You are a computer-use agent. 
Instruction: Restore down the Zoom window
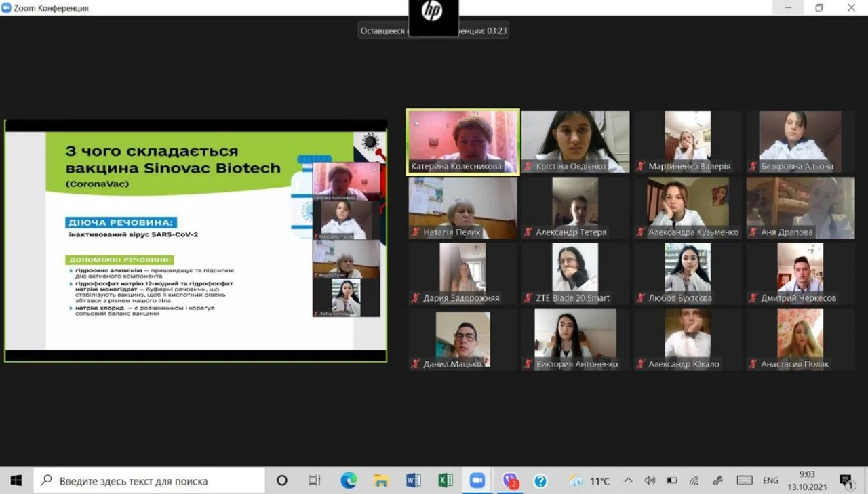coord(819,8)
